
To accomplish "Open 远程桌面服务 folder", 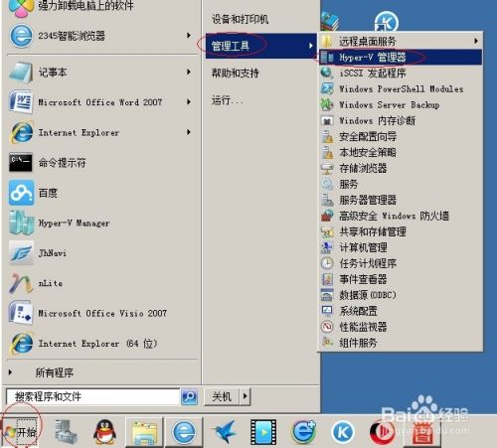I will [401, 41].
